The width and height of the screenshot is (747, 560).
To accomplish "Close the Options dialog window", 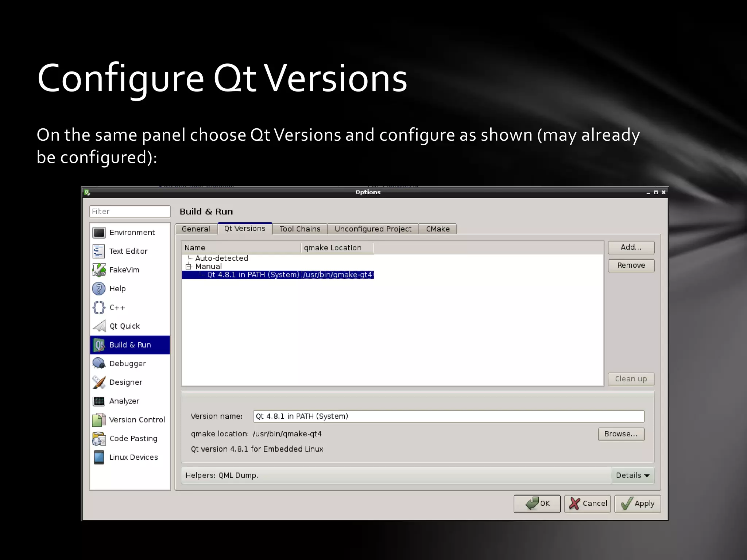I will pyautogui.click(x=663, y=192).
